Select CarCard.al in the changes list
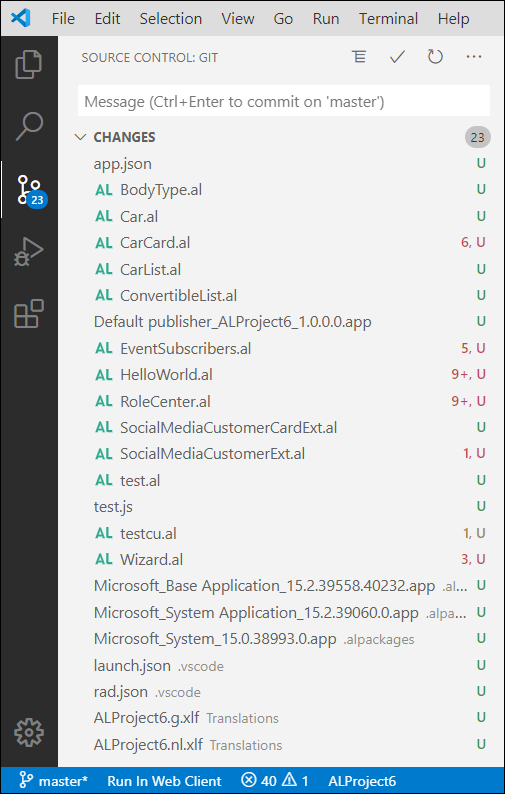This screenshot has width=505, height=794. [282, 243]
